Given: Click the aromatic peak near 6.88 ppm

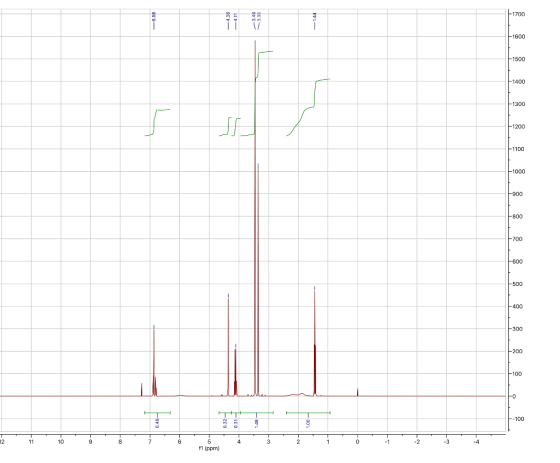Looking at the screenshot, I should click(154, 361).
